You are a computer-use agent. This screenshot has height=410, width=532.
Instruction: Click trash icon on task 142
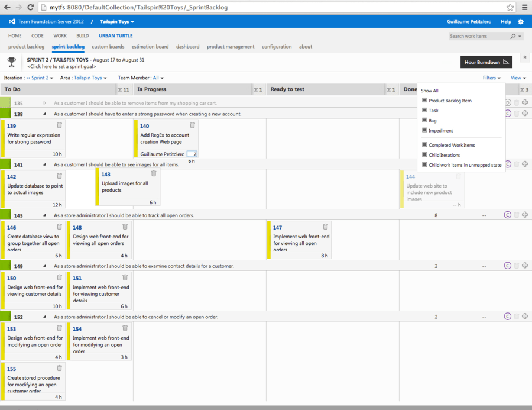[59, 176]
